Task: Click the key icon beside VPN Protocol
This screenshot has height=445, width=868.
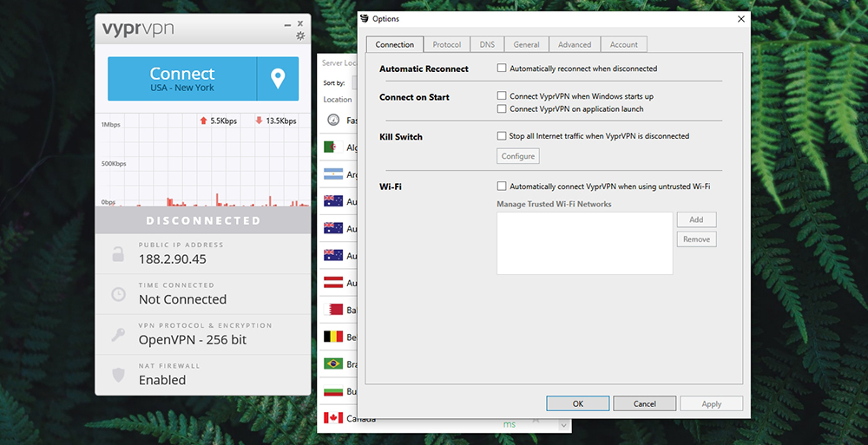Action: point(118,334)
